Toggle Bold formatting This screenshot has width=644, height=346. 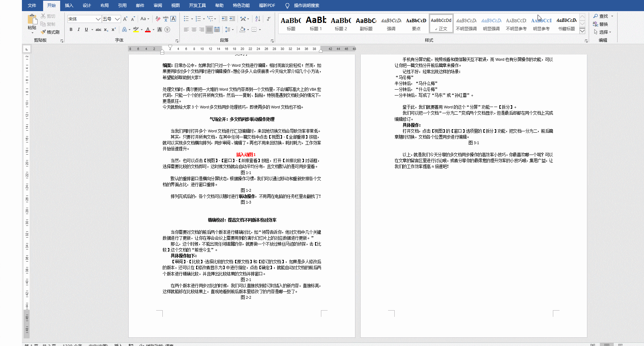coord(71,30)
